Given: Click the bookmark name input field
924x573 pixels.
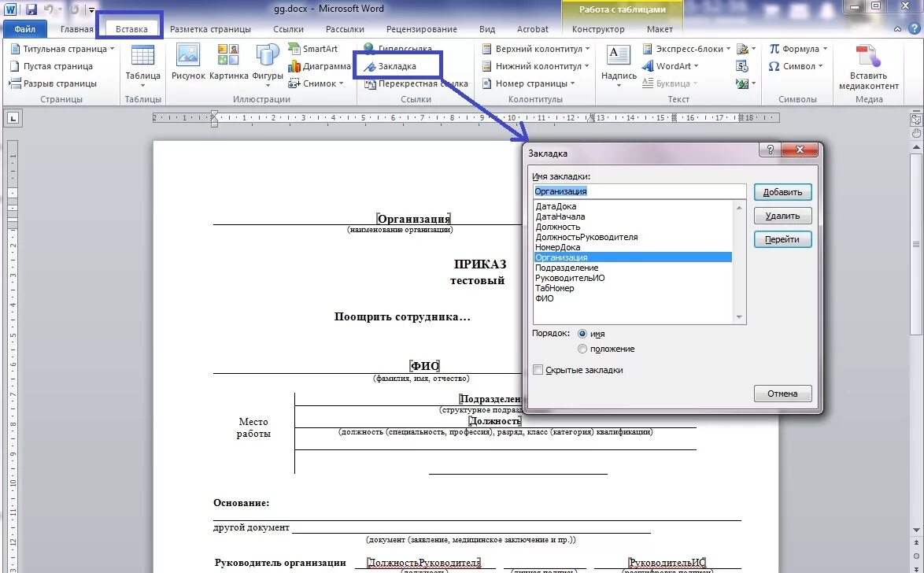Looking at the screenshot, I should 639,191.
